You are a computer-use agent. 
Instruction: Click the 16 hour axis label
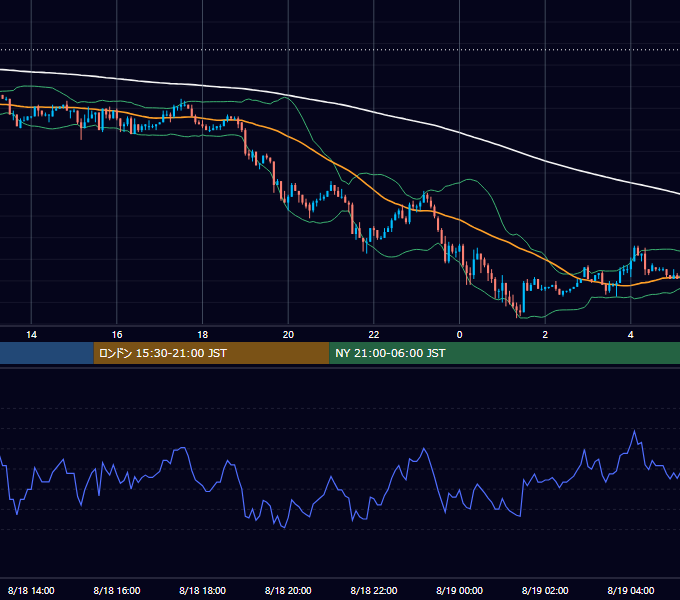tap(117, 335)
